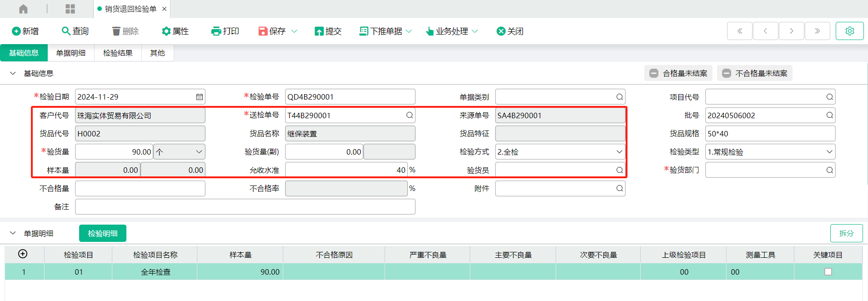Screen dimensions: 868x301
Task: Click the 不合格量 input field
Action: point(140,188)
